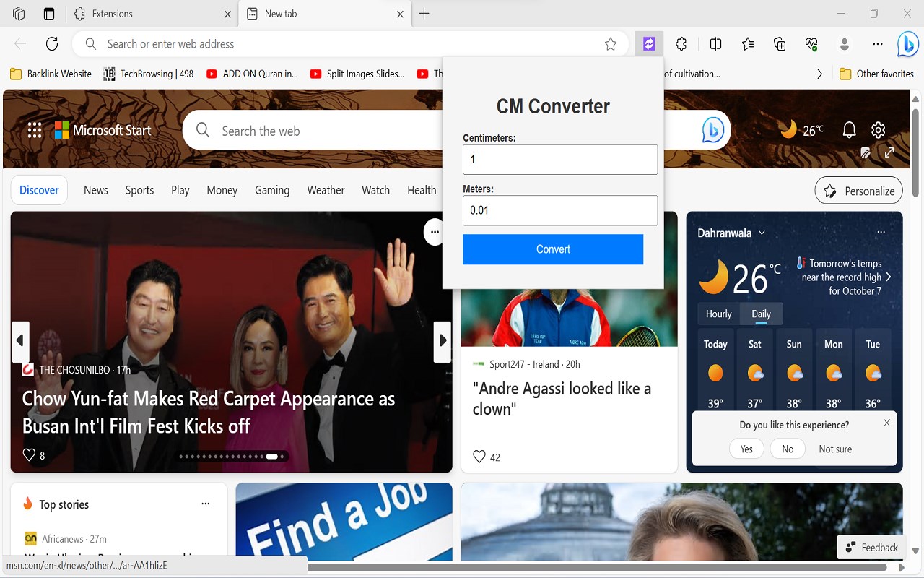924x578 pixels.
Task: Open Backlink Website bookmark folder
Action: (x=51, y=74)
